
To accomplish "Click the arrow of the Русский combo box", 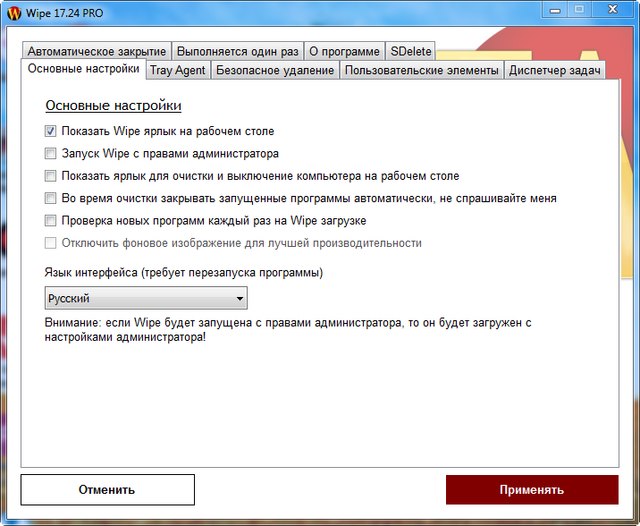I will coord(239,298).
